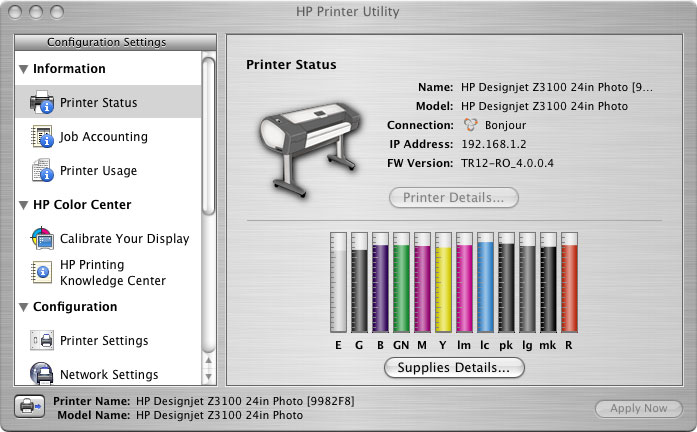Click the Model Name value in the bottom bar

(x=220, y=415)
